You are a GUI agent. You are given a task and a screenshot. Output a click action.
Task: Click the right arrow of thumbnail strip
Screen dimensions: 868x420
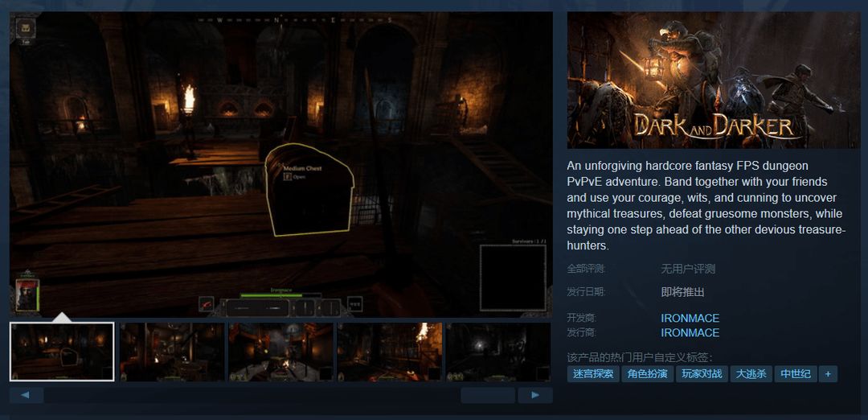[x=535, y=395]
